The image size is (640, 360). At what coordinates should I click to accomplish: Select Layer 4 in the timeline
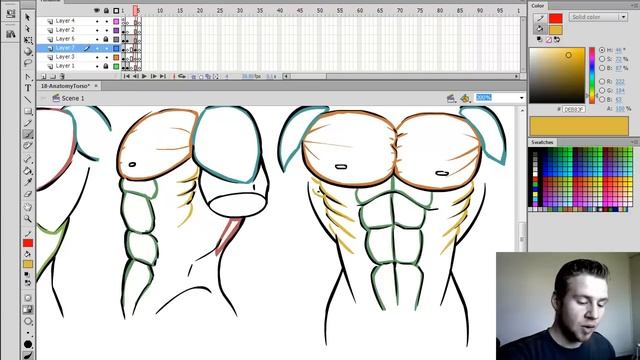pyautogui.click(x=65, y=21)
